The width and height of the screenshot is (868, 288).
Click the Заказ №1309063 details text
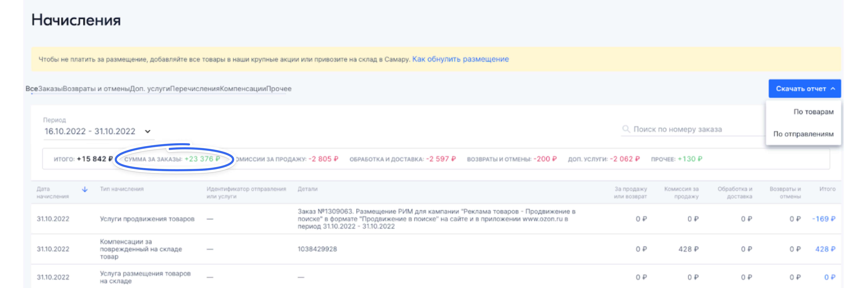click(x=436, y=219)
